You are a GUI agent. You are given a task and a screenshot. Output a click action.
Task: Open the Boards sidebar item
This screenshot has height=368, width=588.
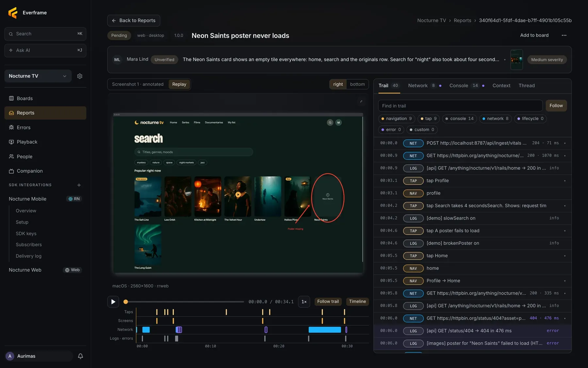pyautogui.click(x=45, y=98)
